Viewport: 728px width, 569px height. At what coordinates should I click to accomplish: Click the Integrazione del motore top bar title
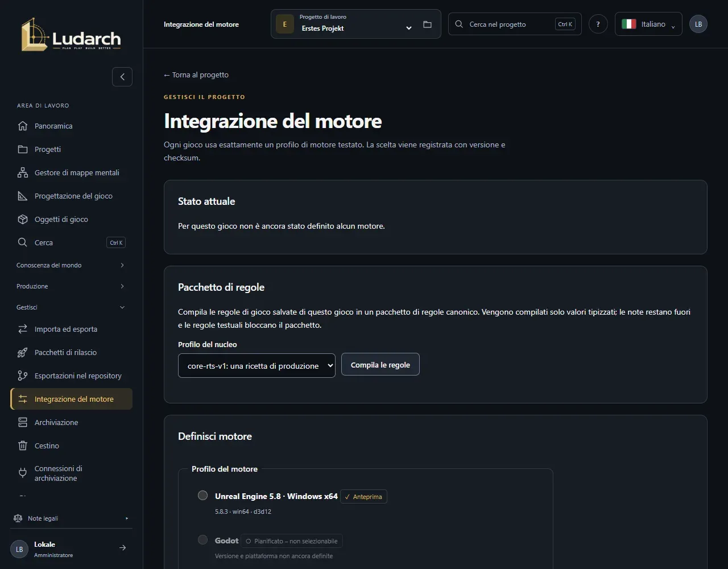coord(201,24)
